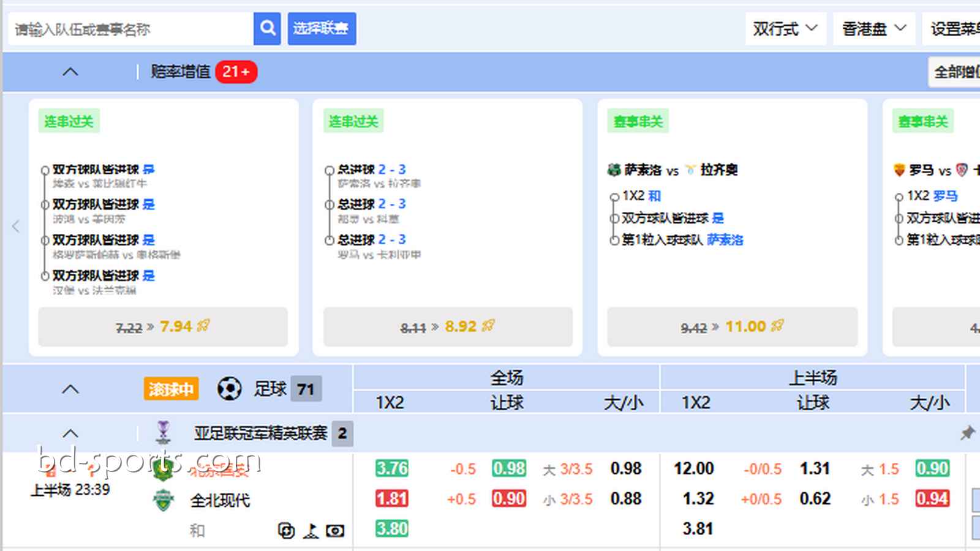Screen dimensions: 980x551
Task: Click the magnifier search button
Action: [267, 28]
